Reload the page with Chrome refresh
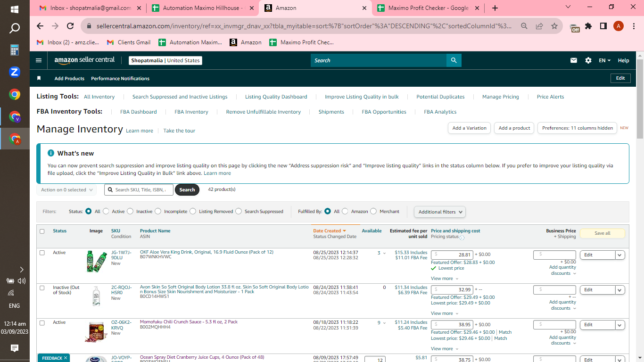This screenshot has width=644, height=362. coord(70,26)
